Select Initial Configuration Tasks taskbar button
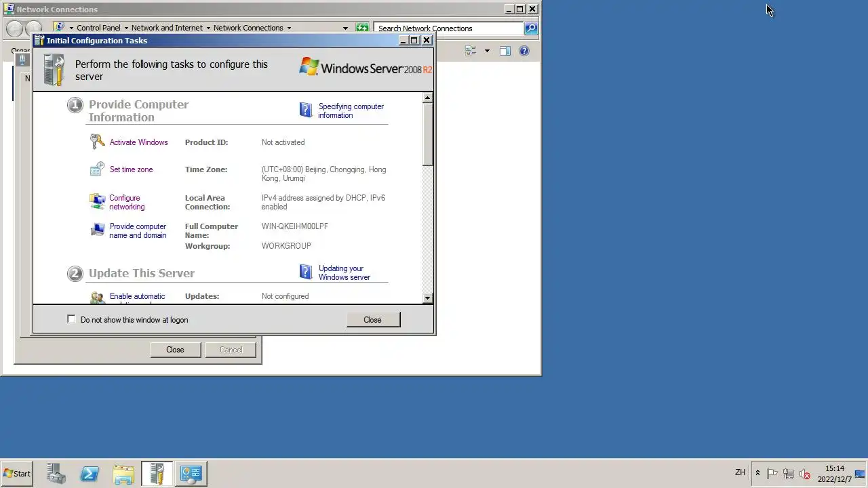Image resolution: width=868 pixels, height=488 pixels. click(x=157, y=473)
